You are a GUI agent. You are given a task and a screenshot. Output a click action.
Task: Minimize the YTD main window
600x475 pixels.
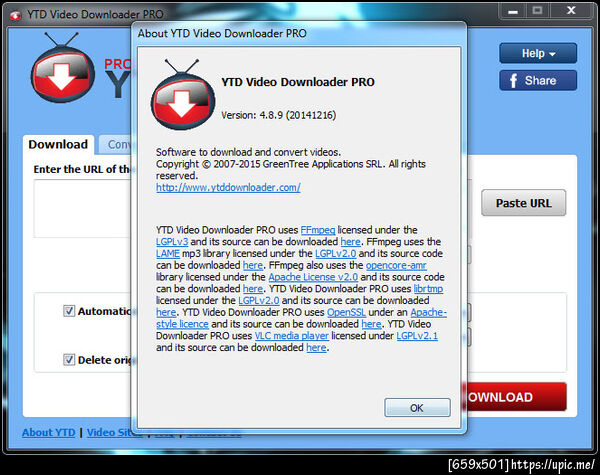coord(513,11)
